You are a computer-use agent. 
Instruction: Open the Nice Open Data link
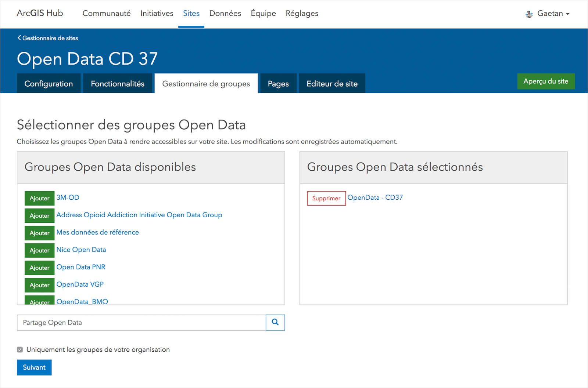pos(81,250)
